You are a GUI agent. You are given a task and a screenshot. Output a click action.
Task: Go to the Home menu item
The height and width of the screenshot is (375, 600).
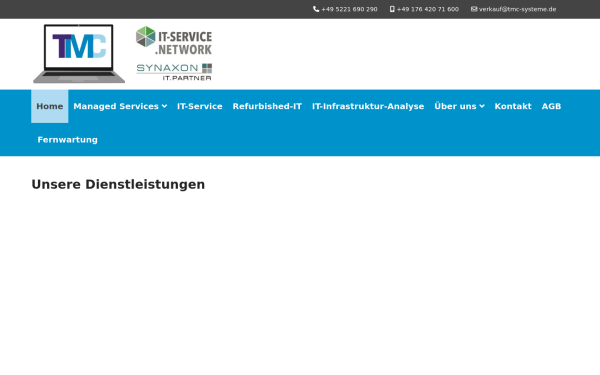click(x=50, y=106)
